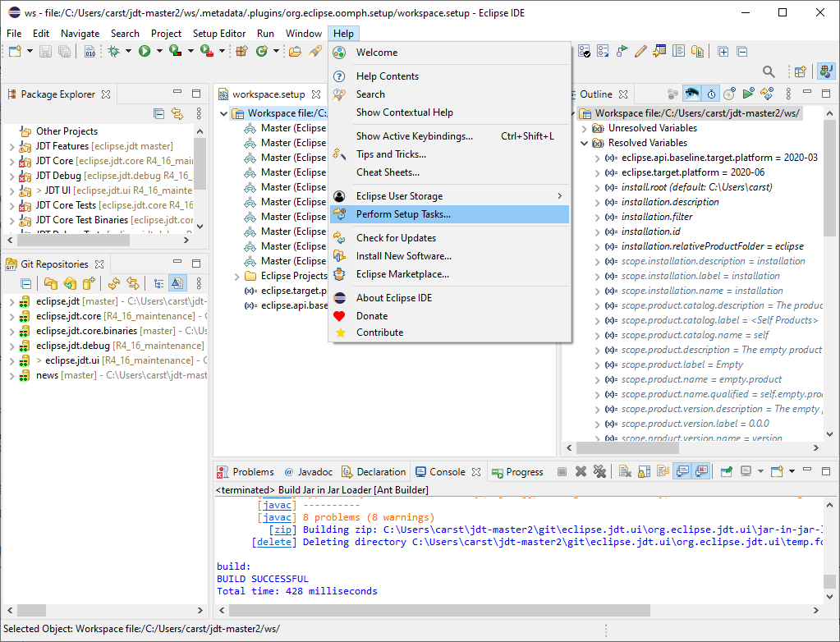Click the Expand All plus icon in toolbar
Image resolution: width=840 pixels, height=642 pixels.
(723, 52)
